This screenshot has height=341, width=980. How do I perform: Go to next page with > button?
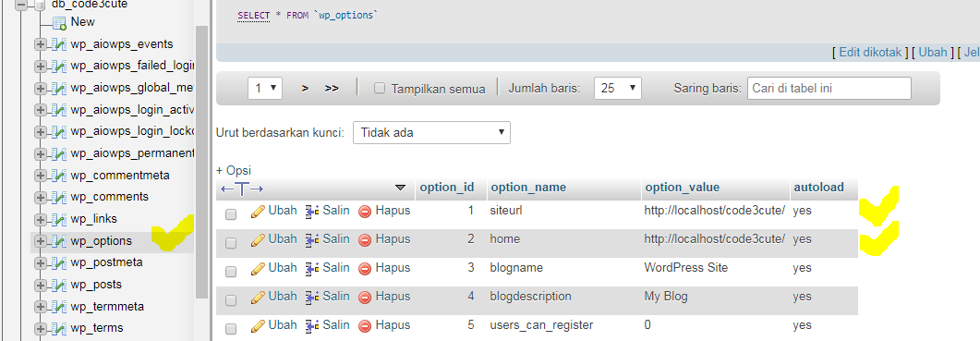(305, 89)
